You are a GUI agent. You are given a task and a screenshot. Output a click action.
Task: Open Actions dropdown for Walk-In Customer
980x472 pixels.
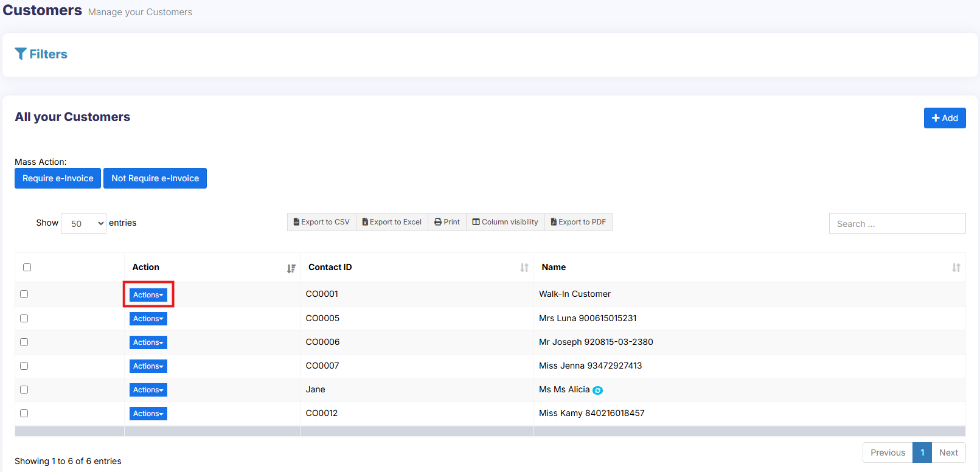(148, 295)
